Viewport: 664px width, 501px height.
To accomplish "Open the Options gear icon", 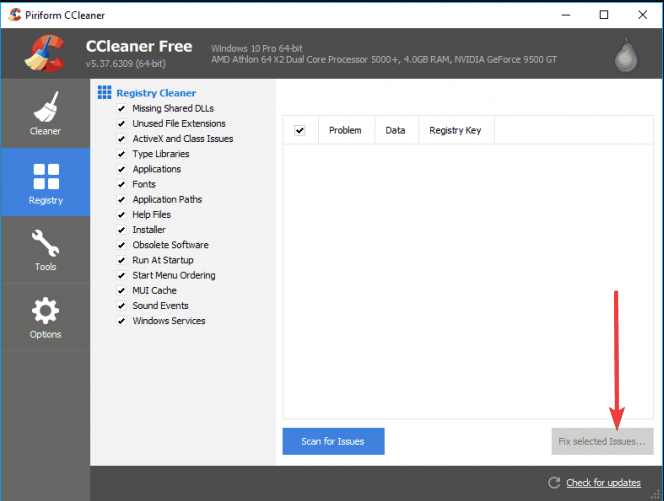I will (x=45, y=311).
